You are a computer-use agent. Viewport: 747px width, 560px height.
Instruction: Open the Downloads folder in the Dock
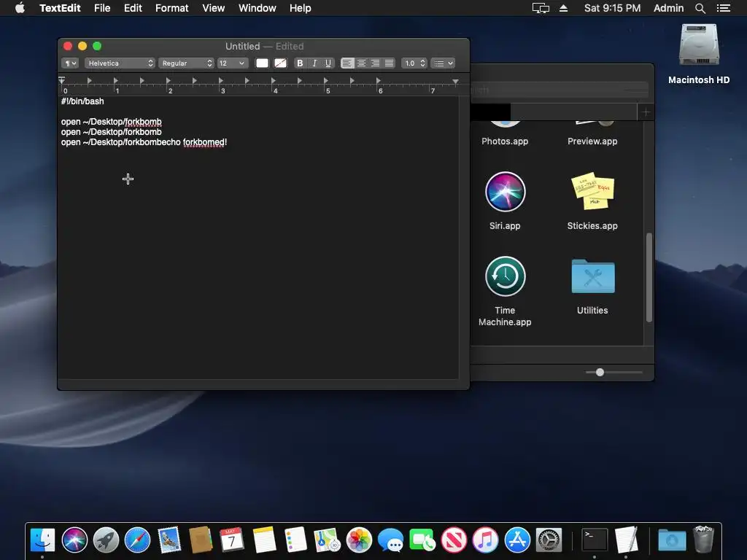pos(672,540)
